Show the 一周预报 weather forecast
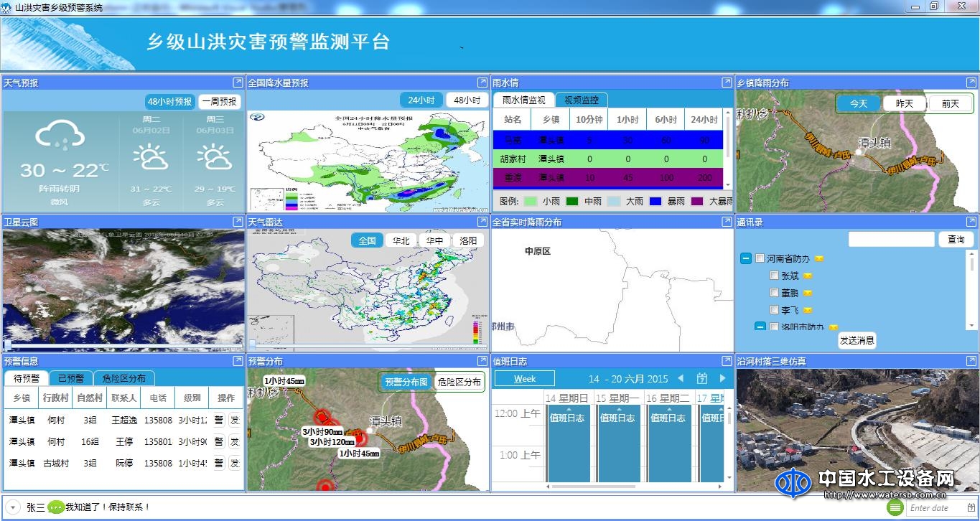This screenshot has height=521, width=980. click(218, 102)
